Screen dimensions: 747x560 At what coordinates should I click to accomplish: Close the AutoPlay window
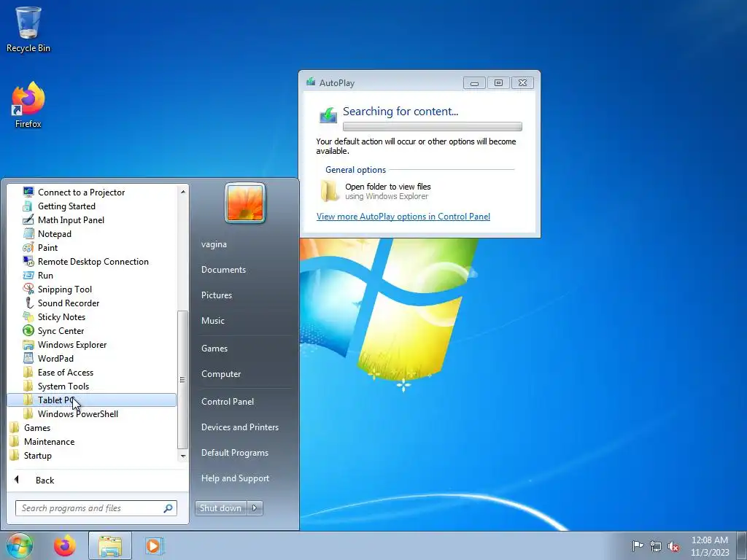point(522,83)
